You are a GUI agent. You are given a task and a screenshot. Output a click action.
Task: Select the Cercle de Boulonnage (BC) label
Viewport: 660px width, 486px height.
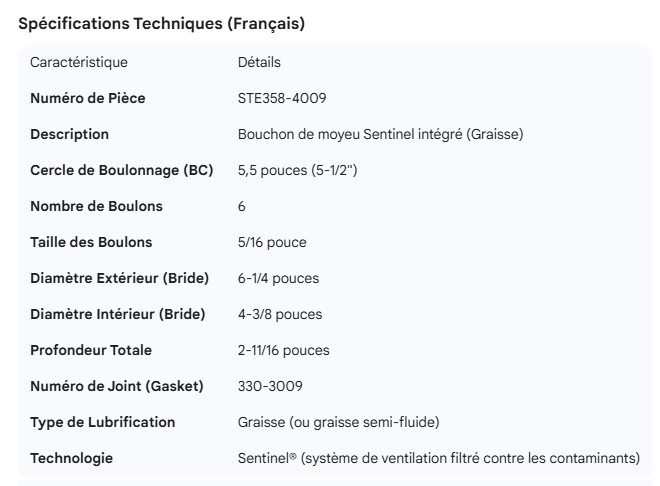122,170
